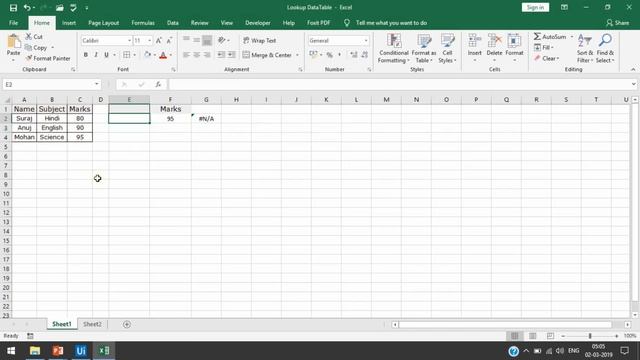Open Find & Select magnifier
This screenshot has height=360, width=640.
tap(605, 49)
